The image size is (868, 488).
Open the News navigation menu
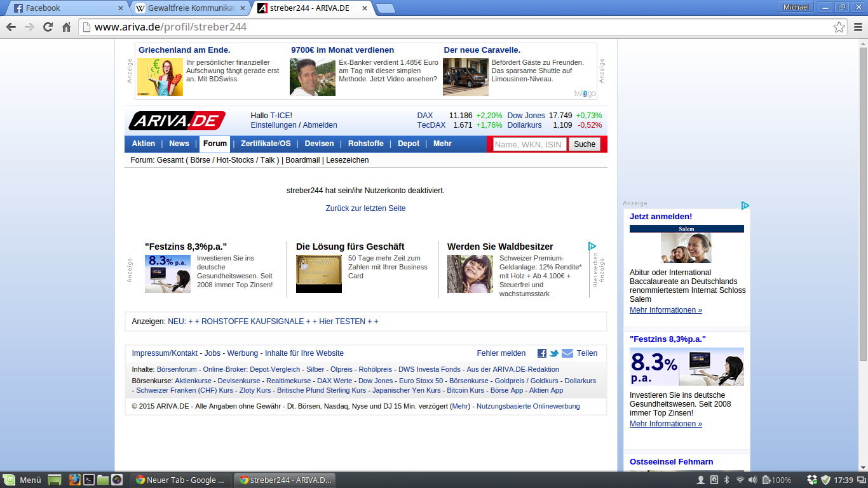179,144
